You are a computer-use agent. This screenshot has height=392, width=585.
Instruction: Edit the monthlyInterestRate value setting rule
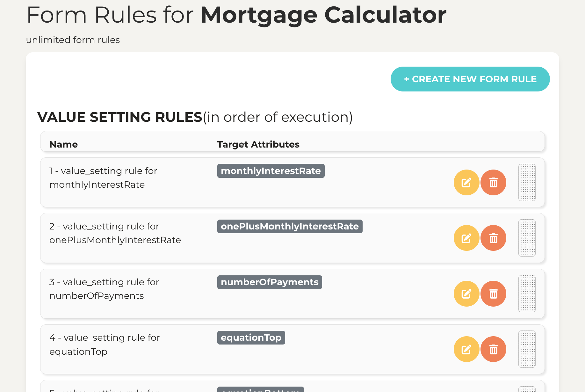tap(466, 182)
